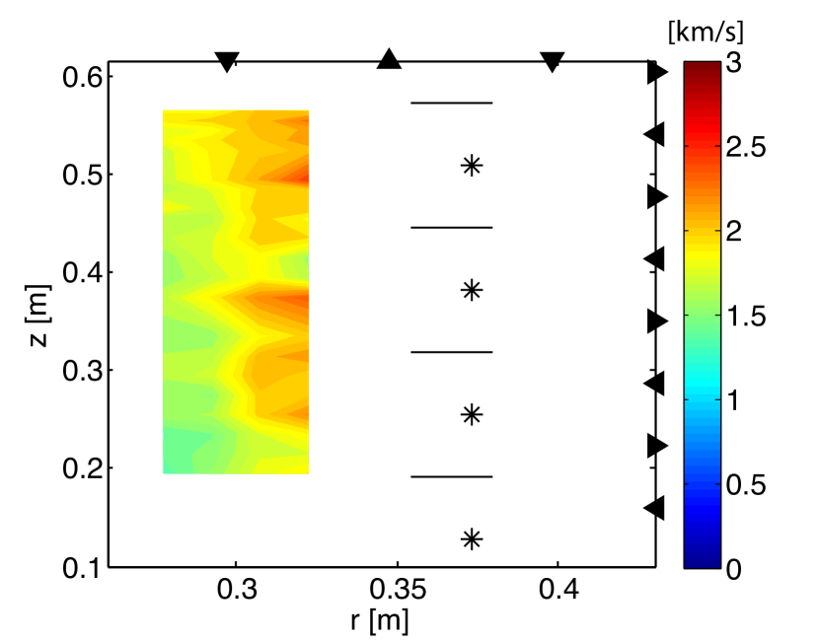
Task: Click the colorbar tick label "2.5"
Action: [x=746, y=147]
